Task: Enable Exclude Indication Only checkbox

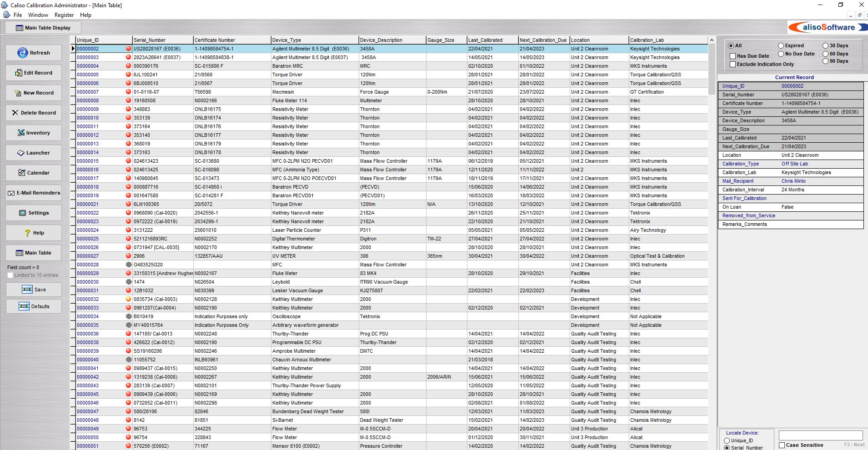Action: click(x=733, y=64)
